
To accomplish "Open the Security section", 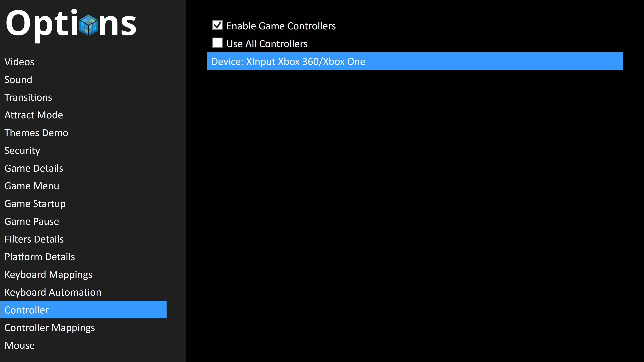I will click(22, 151).
